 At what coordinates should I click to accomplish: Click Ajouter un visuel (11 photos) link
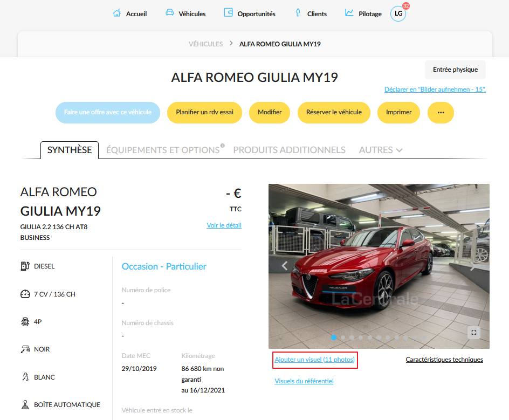click(x=314, y=360)
